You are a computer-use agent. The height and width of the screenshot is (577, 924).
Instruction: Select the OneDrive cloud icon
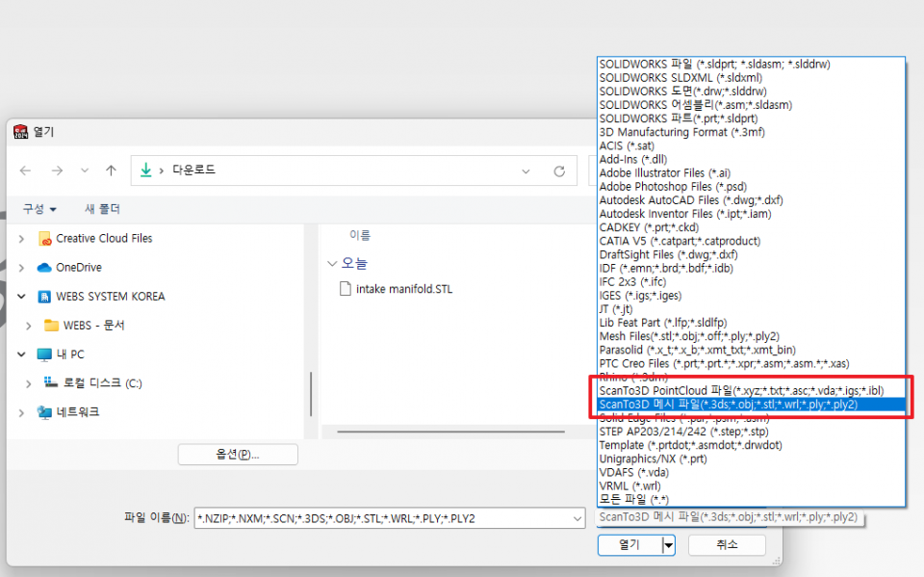(x=44, y=268)
